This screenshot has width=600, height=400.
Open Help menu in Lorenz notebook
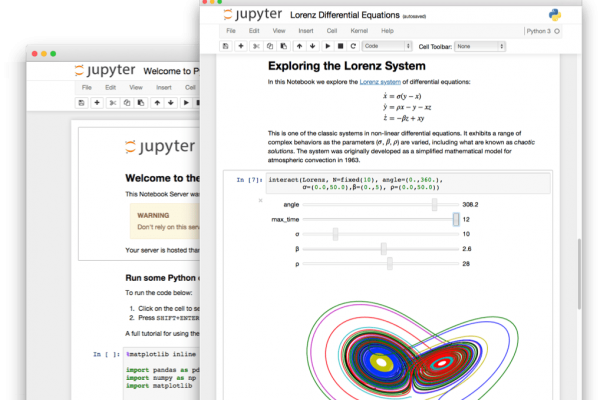pos(387,31)
